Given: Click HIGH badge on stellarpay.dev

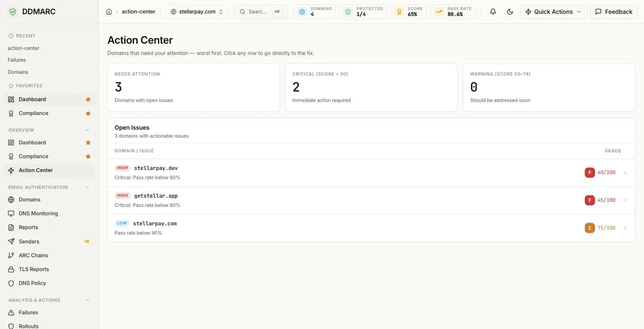Looking at the screenshot, I should [123, 168].
